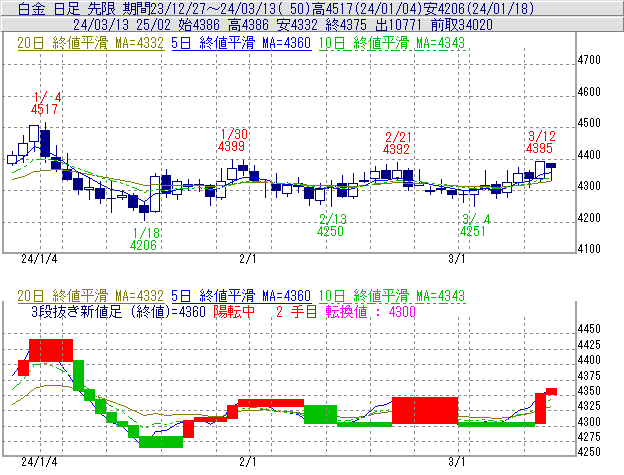The image size is (624, 475).
Task: Click the 始4386 opening price value
Action: click(x=199, y=25)
